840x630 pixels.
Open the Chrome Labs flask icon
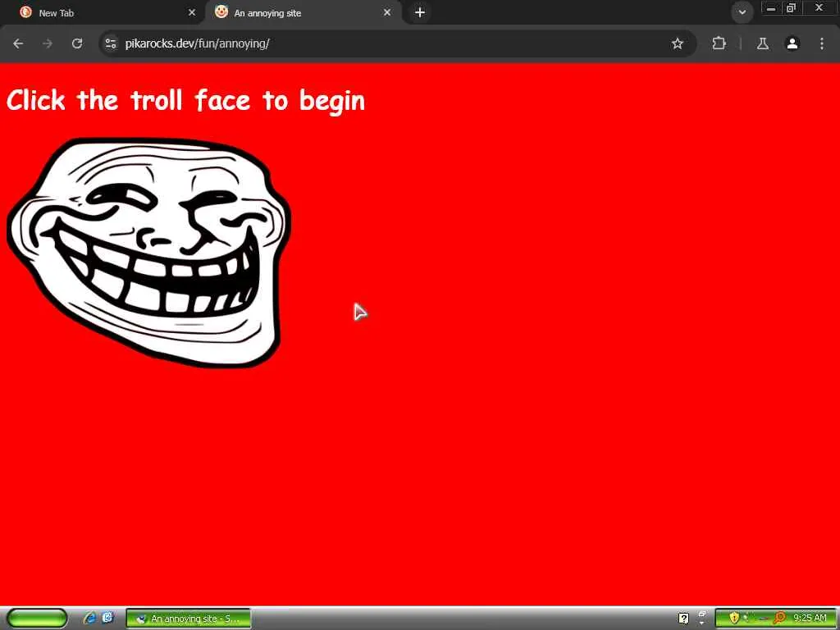point(762,43)
